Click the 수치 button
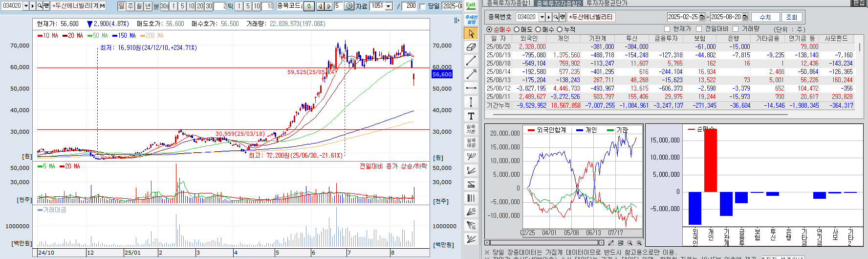The height and width of the screenshot is (259, 868). pyautogui.click(x=765, y=17)
